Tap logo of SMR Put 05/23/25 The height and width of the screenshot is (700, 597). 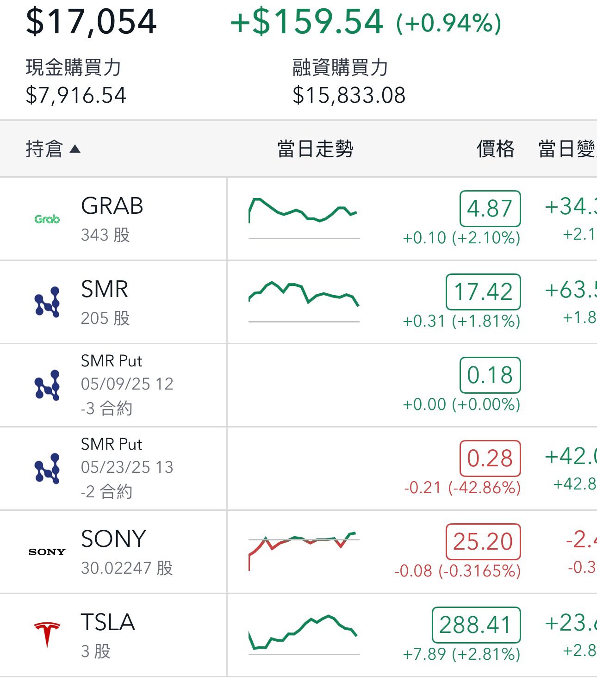[x=47, y=468]
